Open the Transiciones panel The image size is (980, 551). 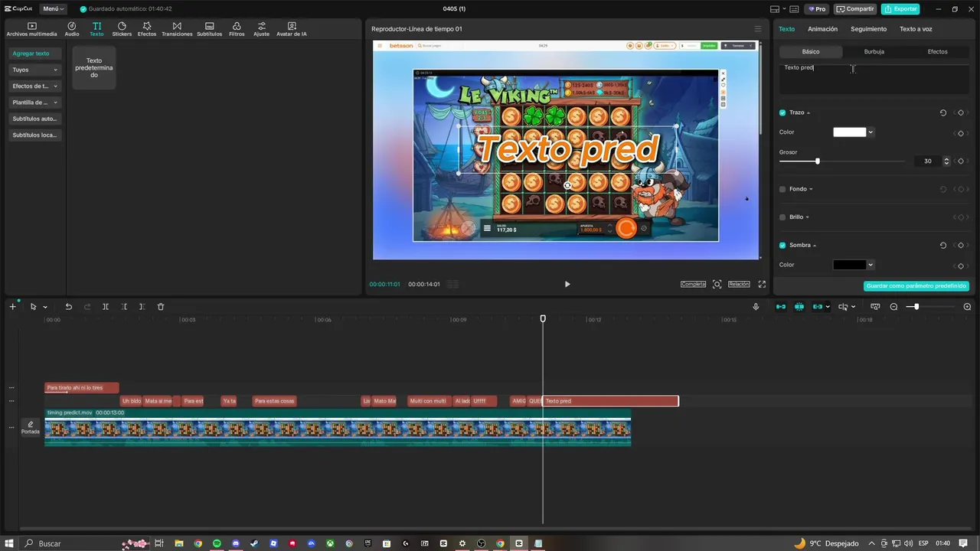coord(177,29)
